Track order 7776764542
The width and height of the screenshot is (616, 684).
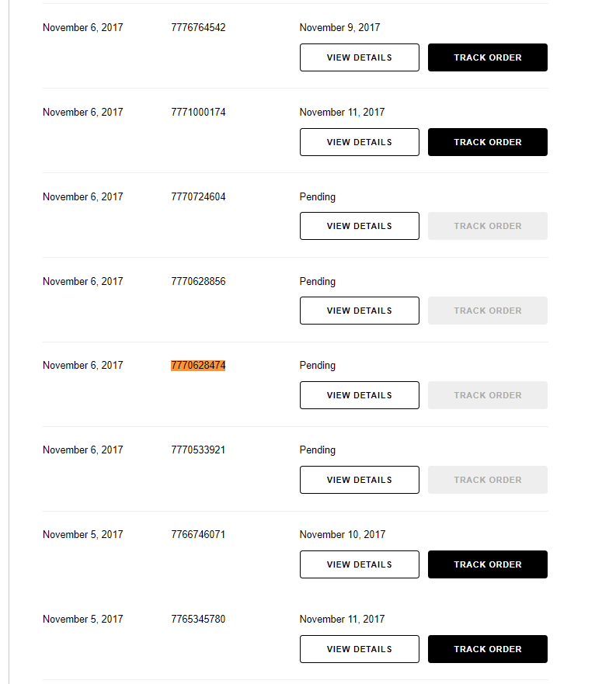pos(487,57)
